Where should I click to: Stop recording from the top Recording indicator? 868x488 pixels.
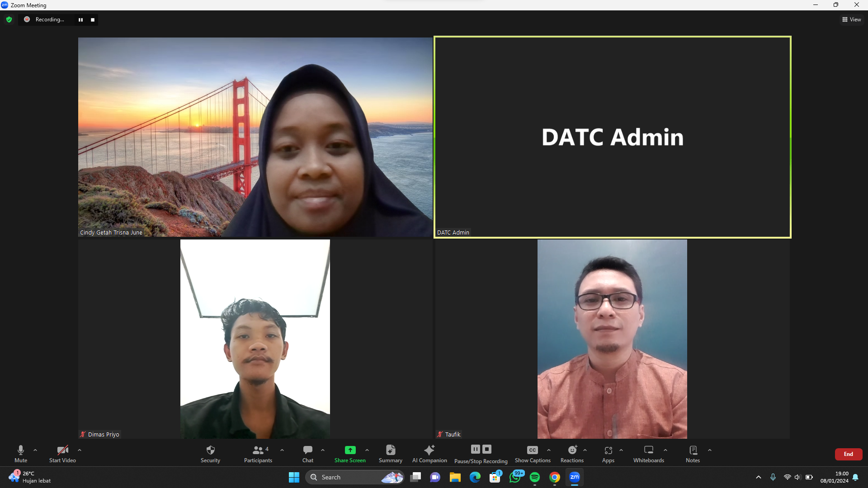tap(93, 20)
